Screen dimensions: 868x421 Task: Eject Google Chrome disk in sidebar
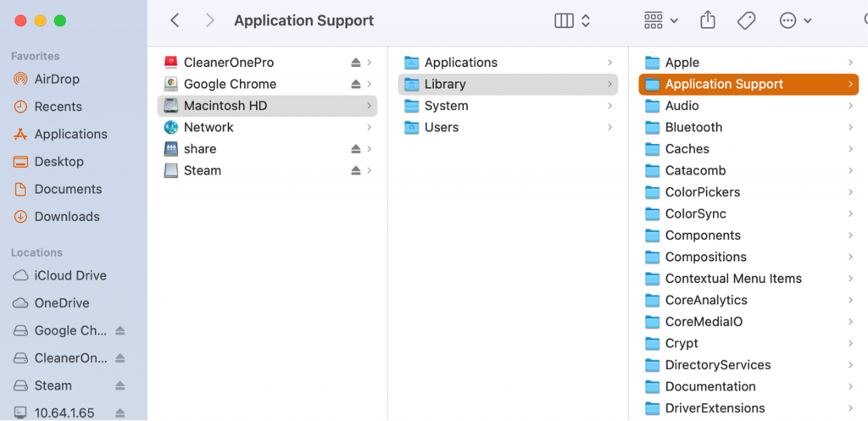coord(120,330)
